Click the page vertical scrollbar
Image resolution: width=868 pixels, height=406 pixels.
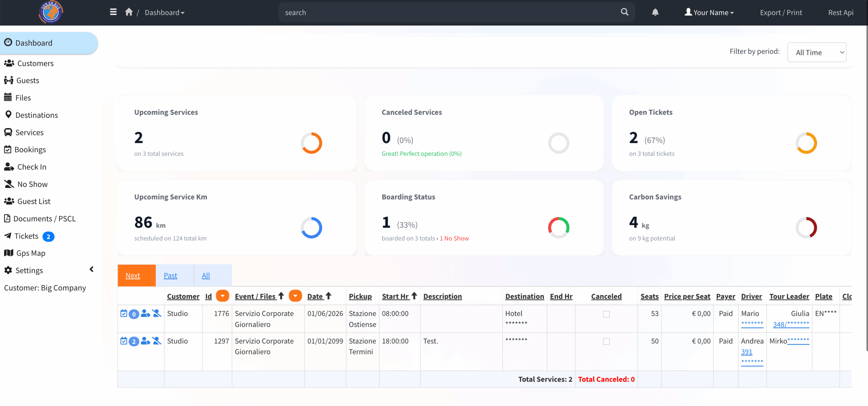[866, 188]
